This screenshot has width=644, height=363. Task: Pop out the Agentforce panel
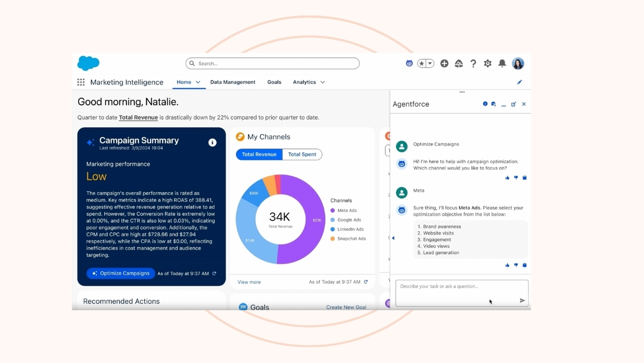[514, 104]
